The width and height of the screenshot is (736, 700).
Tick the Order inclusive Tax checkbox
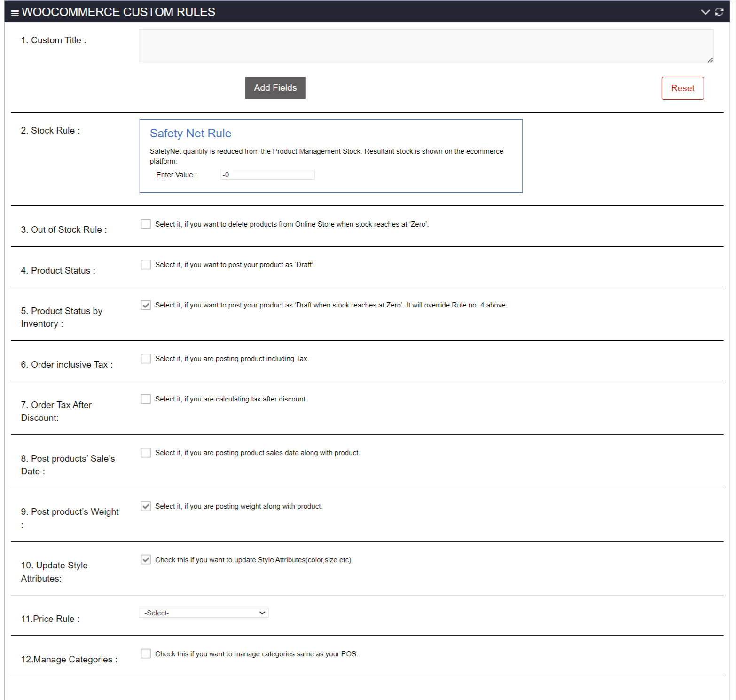146,359
